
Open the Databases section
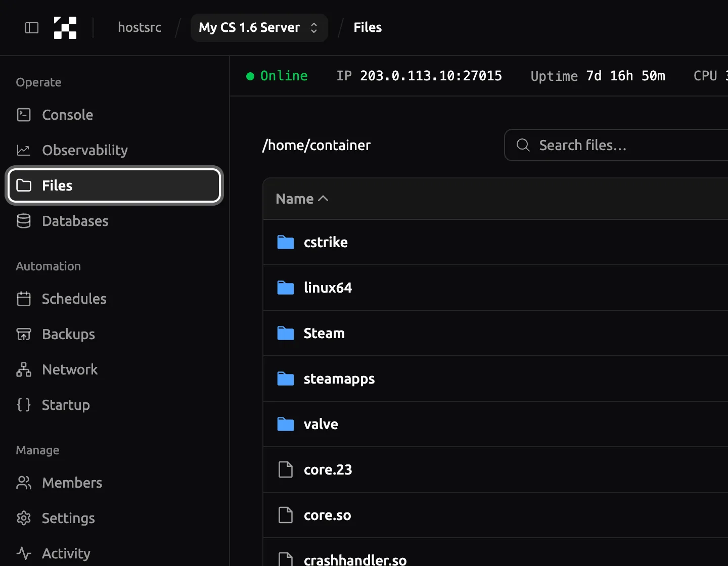115,221
